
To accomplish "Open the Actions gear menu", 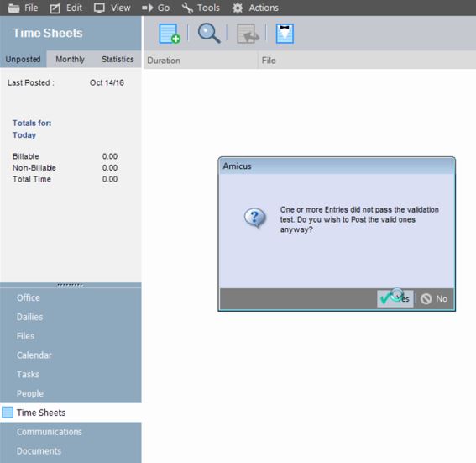I will point(255,8).
